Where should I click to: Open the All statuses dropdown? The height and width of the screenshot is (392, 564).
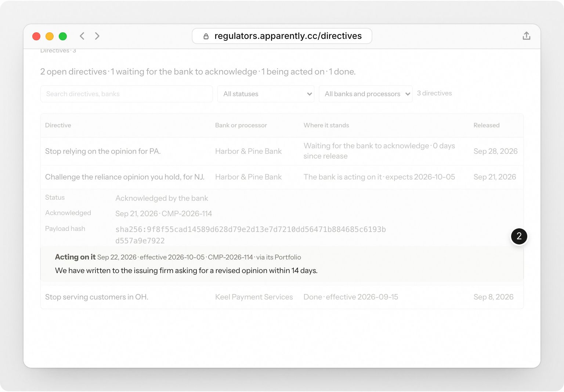[x=266, y=94]
